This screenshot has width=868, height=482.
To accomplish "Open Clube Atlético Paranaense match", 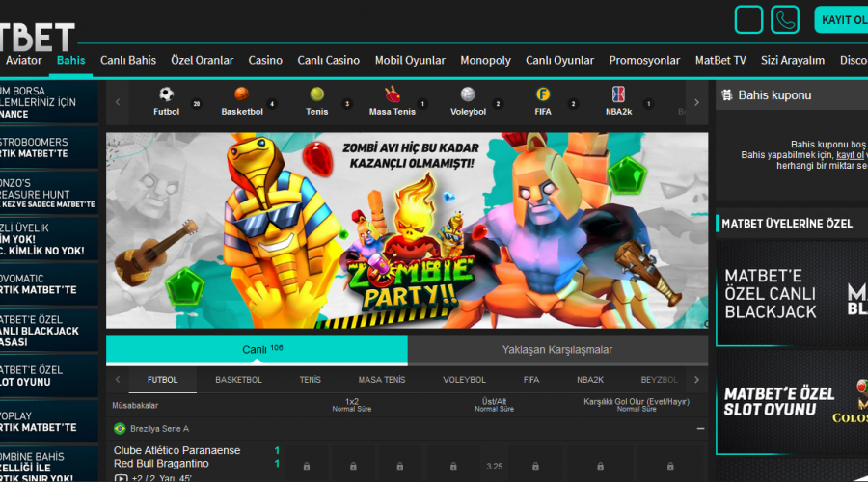I will [x=177, y=450].
